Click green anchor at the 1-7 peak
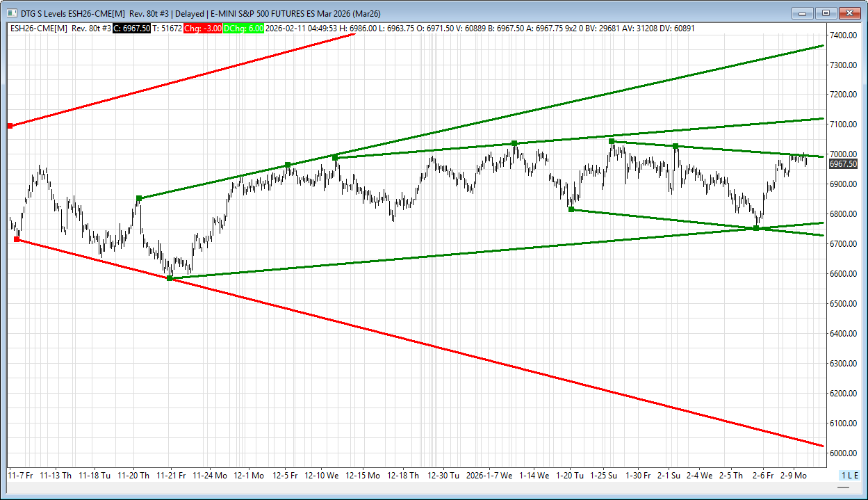The width and height of the screenshot is (868, 500). (514, 143)
